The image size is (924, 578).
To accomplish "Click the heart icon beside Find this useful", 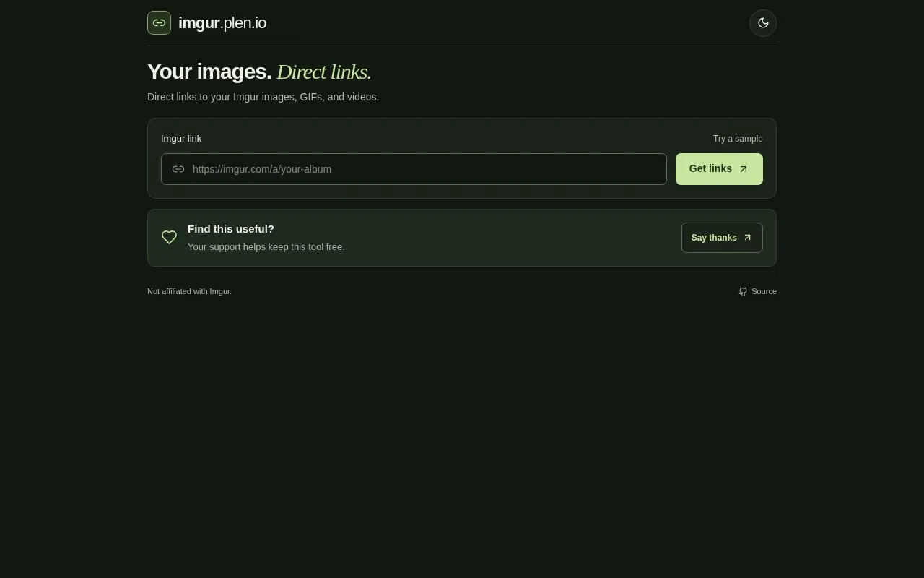I will 169,238.
